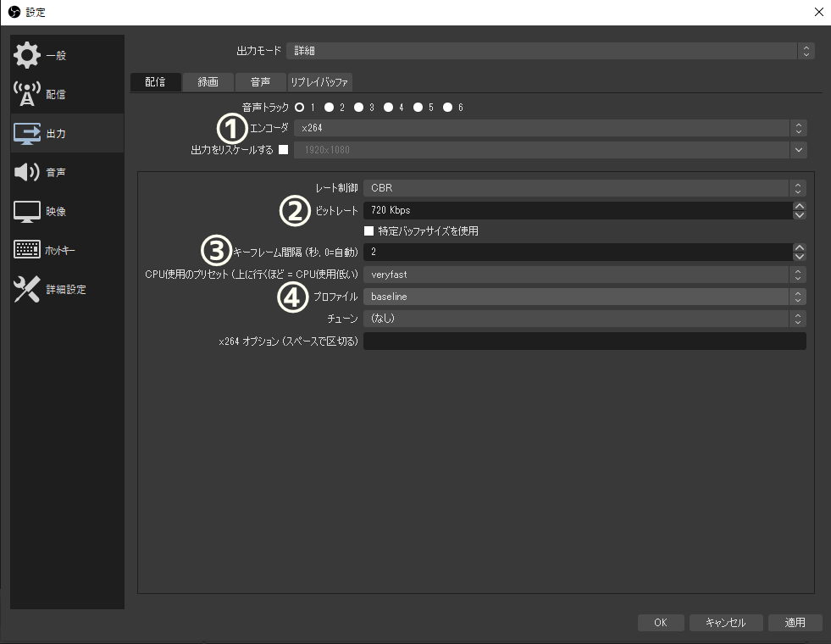Select audio track 5 radio button
831x644 pixels.
tap(418, 107)
